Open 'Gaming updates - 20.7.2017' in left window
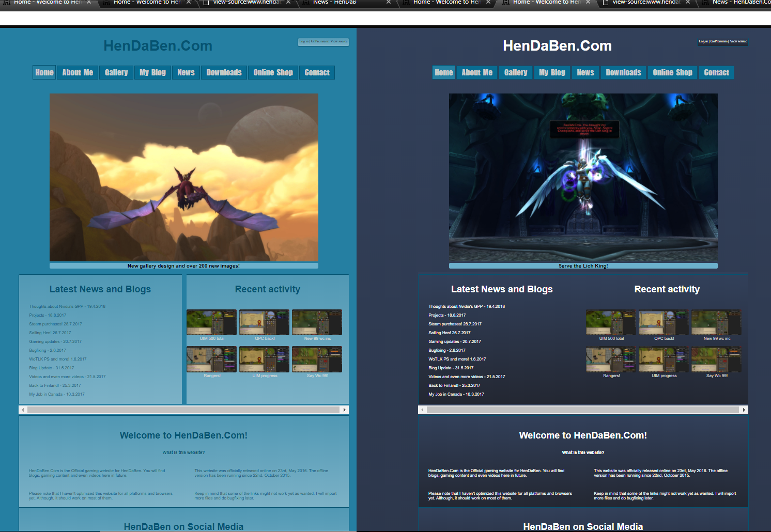The height and width of the screenshot is (532, 771). pyautogui.click(x=55, y=341)
